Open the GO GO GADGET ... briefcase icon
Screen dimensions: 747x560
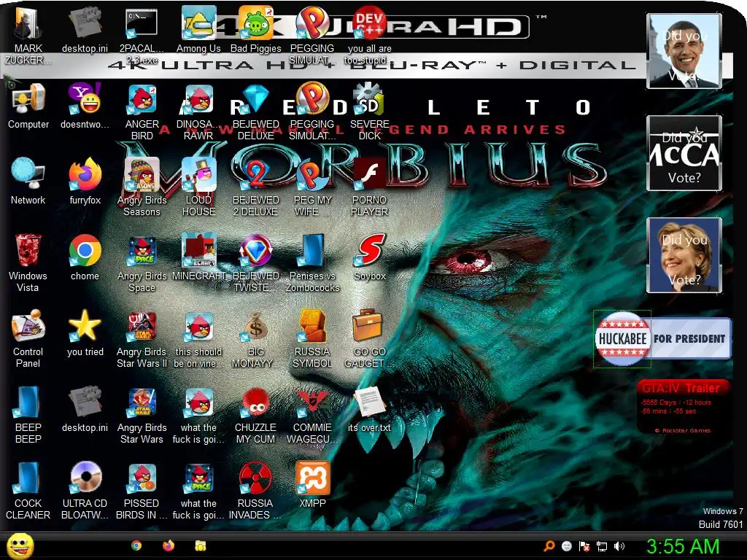(x=368, y=339)
